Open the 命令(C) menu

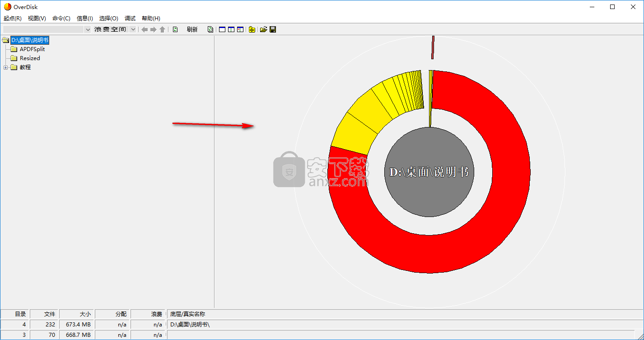point(61,19)
